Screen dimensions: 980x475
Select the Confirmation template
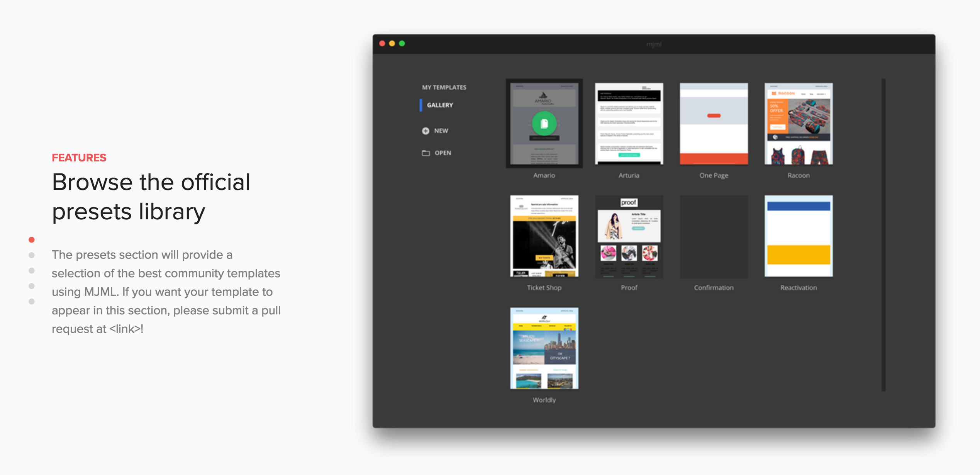click(x=713, y=236)
